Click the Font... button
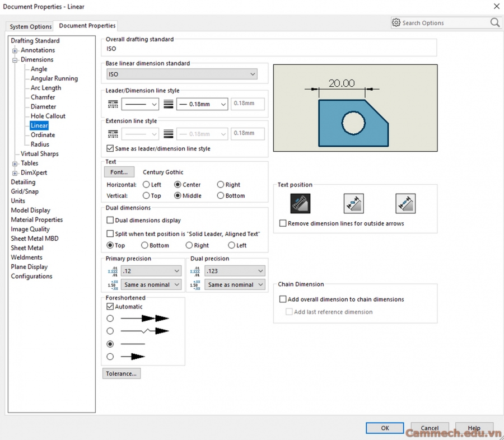This screenshot has height=440, width=504. tap(119, 172)
